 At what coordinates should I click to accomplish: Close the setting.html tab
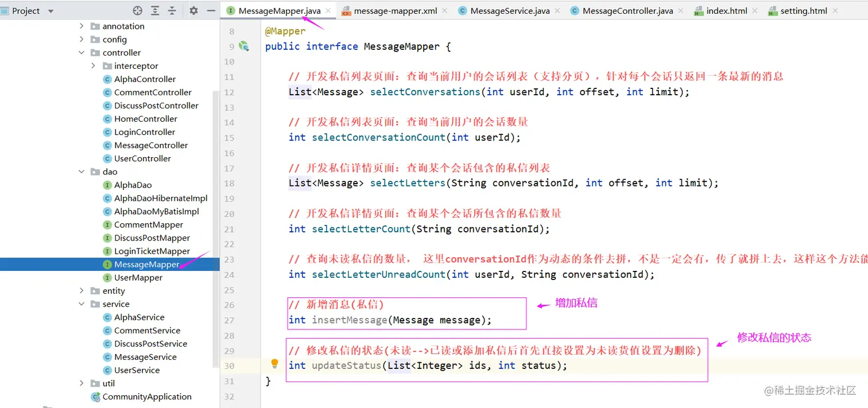click(835, 11)
